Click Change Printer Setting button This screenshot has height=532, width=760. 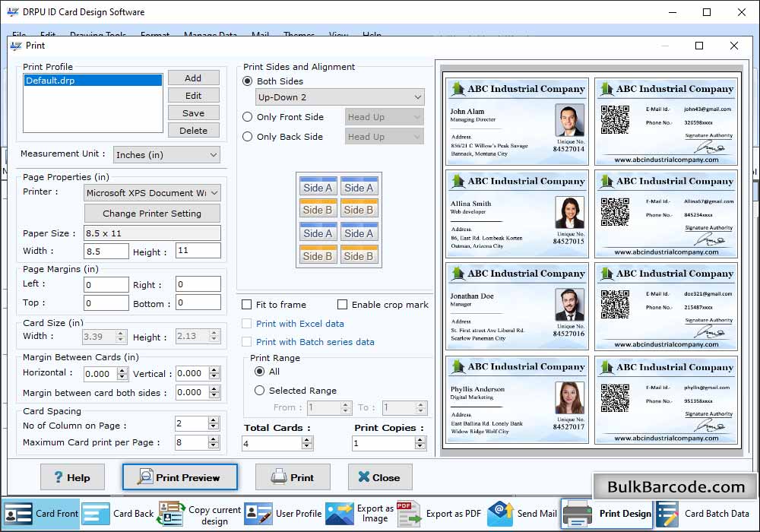(152, 214)
